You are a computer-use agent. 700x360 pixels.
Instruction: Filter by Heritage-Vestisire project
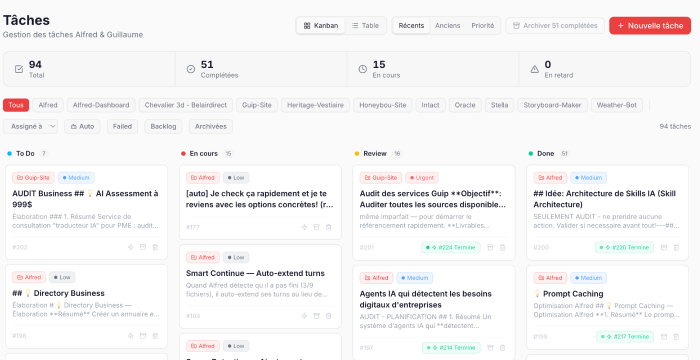coord(315,105)
